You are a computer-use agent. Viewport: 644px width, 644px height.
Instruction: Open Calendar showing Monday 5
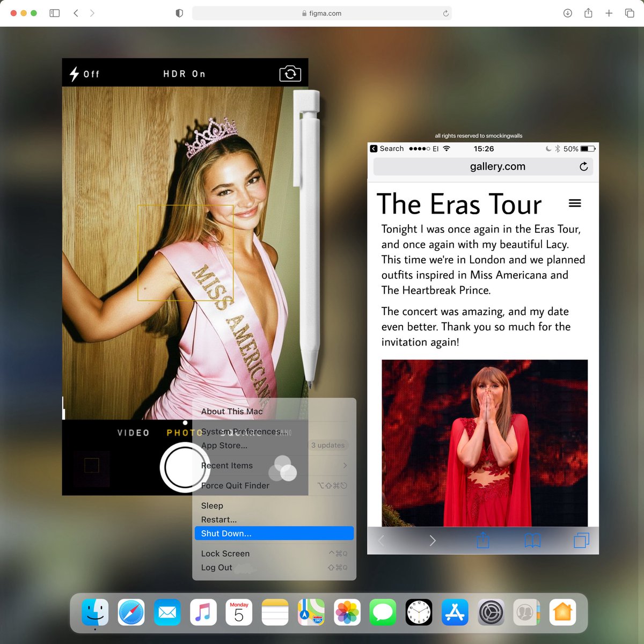pyautogui.click(x=239, y=612)
